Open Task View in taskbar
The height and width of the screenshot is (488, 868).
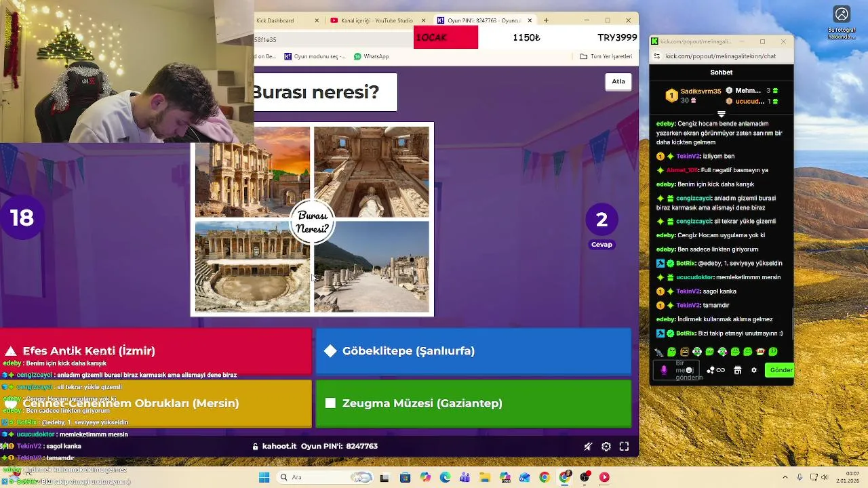[x=385, y=478]
